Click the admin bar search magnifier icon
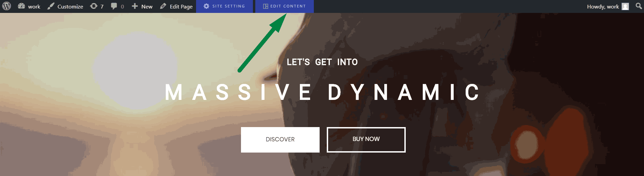Screen dimensions: 644x176 639,6
